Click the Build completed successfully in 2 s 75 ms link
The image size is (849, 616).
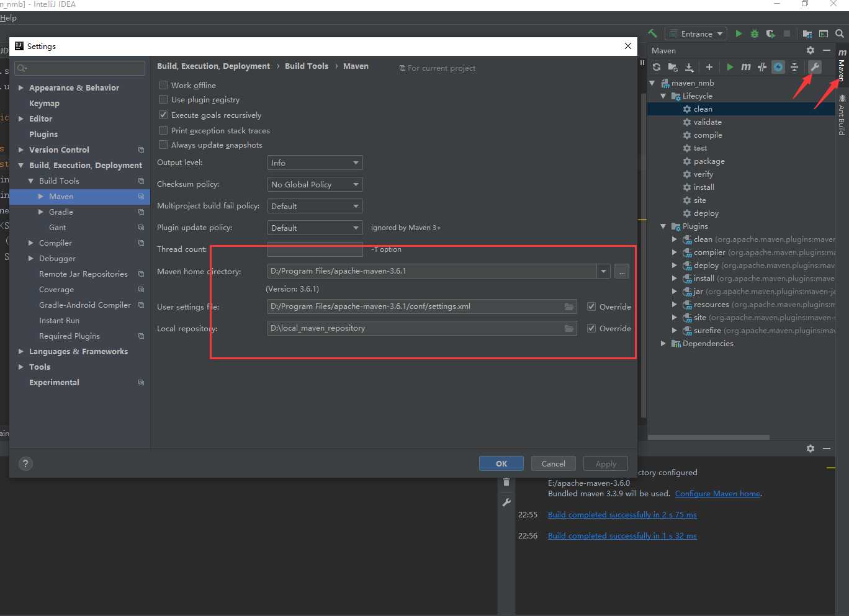(622, 515)
